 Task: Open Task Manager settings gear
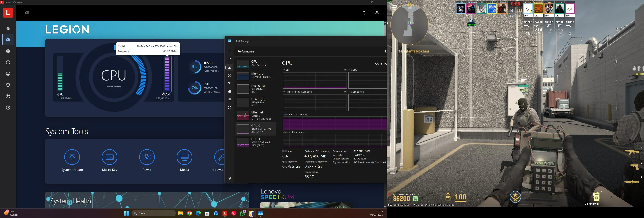click(229, 178)
